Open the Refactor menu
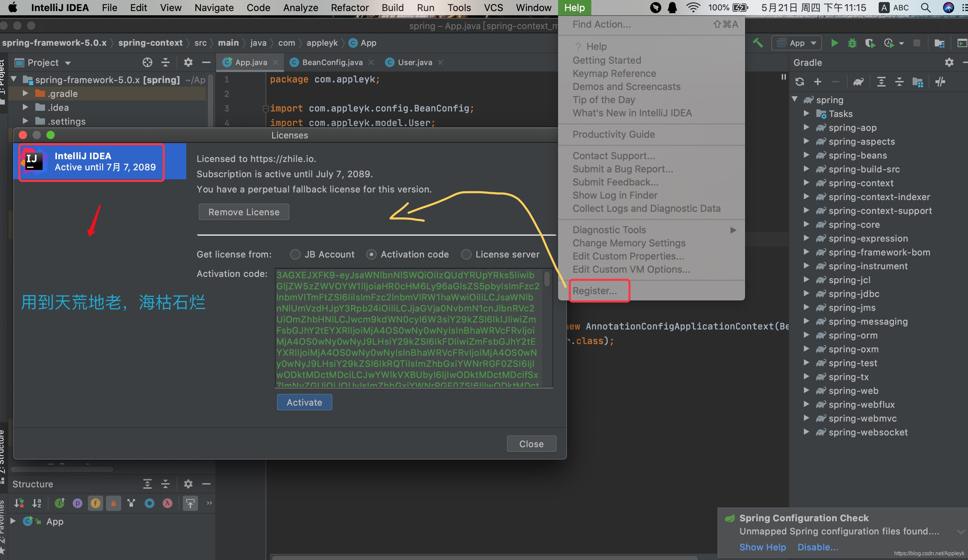This screenshot has width=968, height=560. [x=350, y=8]
